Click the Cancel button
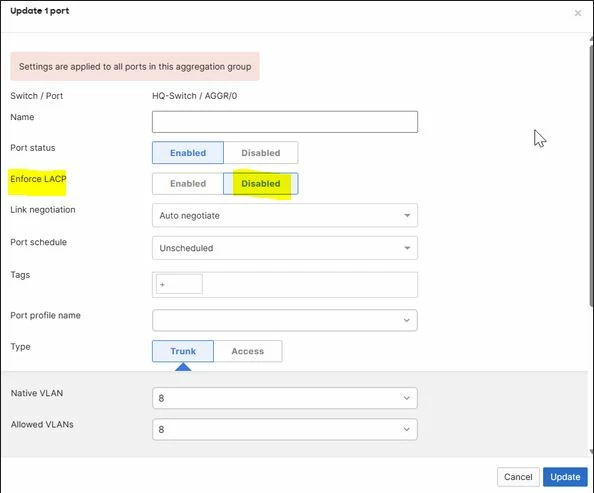Image resolution: width=594 pixels, height=493 pixels. 518,477
